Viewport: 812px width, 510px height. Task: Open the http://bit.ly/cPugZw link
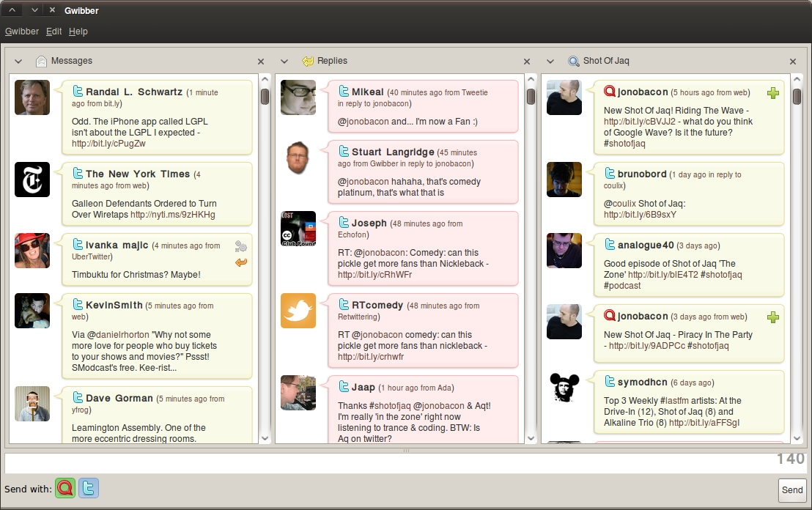108,144
